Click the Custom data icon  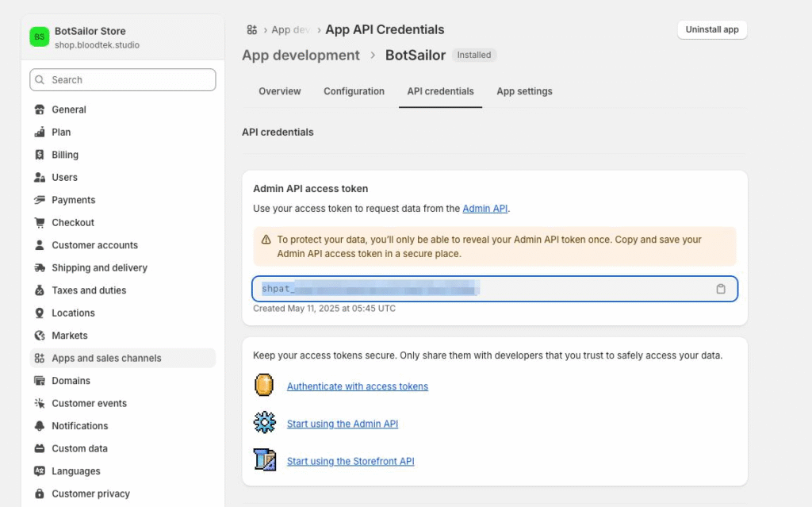pyautogui.click(x=40, y=448)
